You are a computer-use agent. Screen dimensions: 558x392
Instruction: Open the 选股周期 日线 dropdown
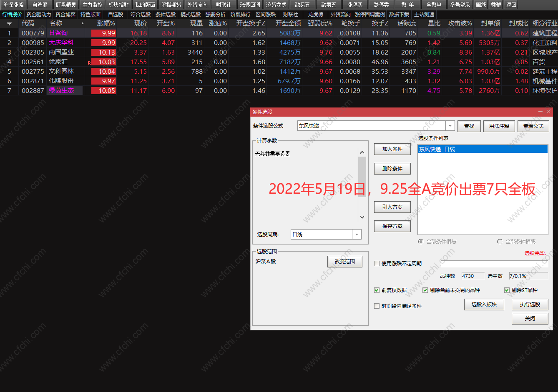[x=357, y=235]
